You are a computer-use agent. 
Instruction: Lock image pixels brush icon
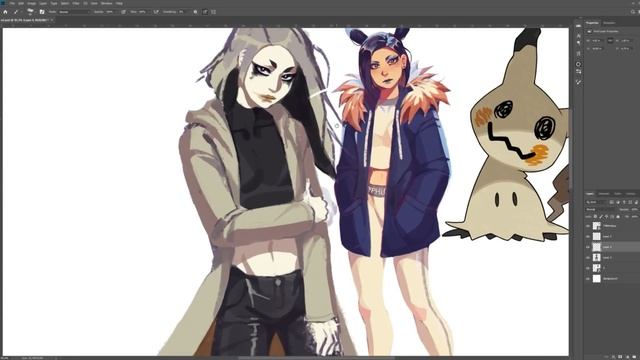pos(601,216)
